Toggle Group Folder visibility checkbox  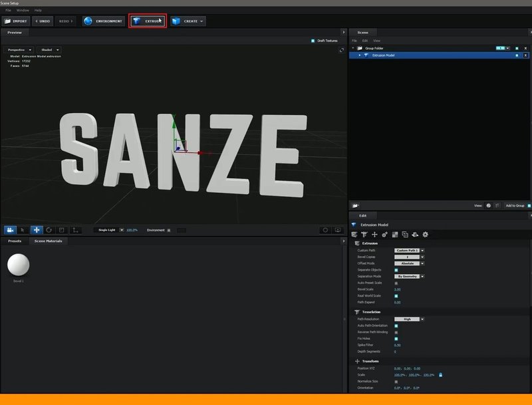517,49
